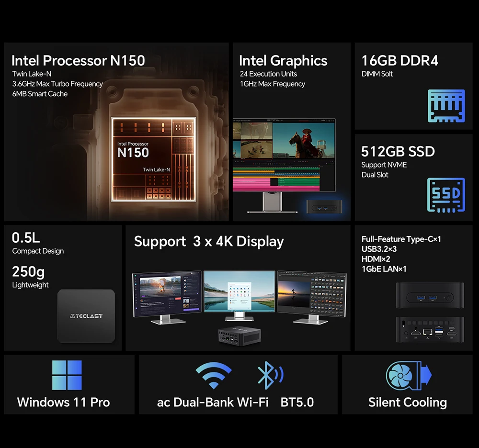Click the blue RAM memory module icon

click(x=446, y=106)
